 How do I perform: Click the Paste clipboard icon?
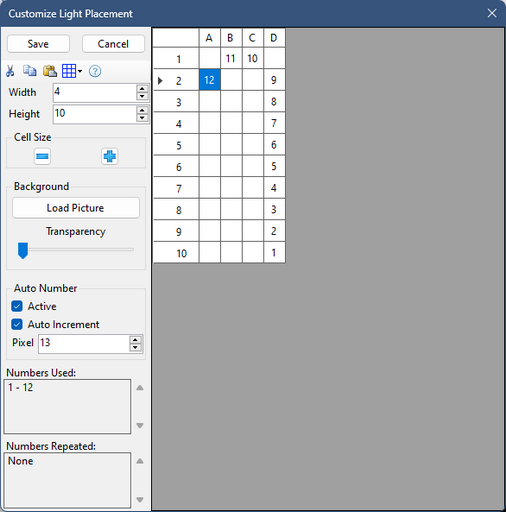(x=50, y=71)
